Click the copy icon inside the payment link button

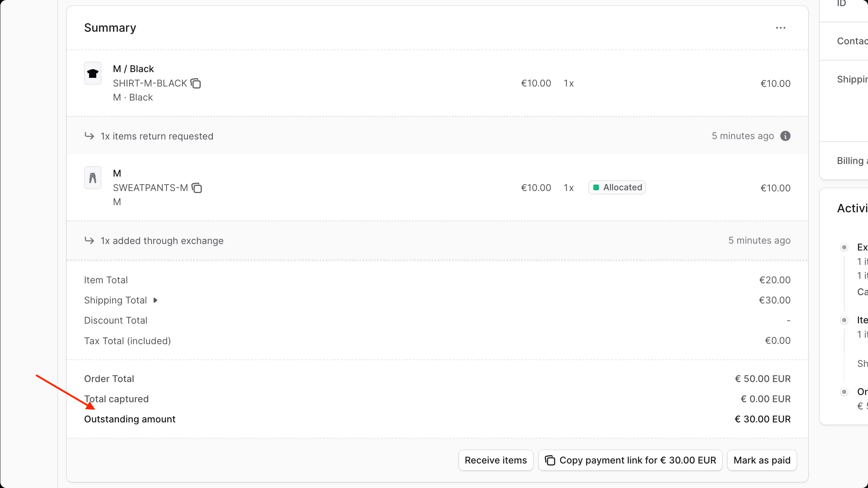point(550,460)
